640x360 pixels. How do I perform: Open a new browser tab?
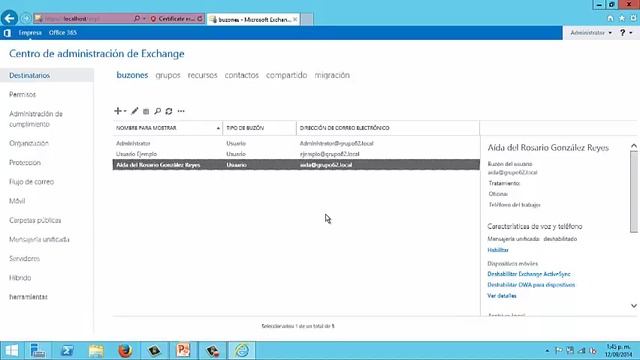(307, 19)
